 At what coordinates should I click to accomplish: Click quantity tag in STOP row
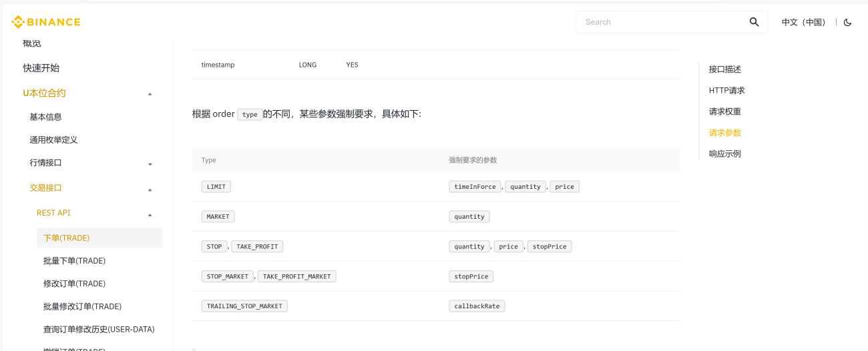pyautogui.click(x=469, y=247)
